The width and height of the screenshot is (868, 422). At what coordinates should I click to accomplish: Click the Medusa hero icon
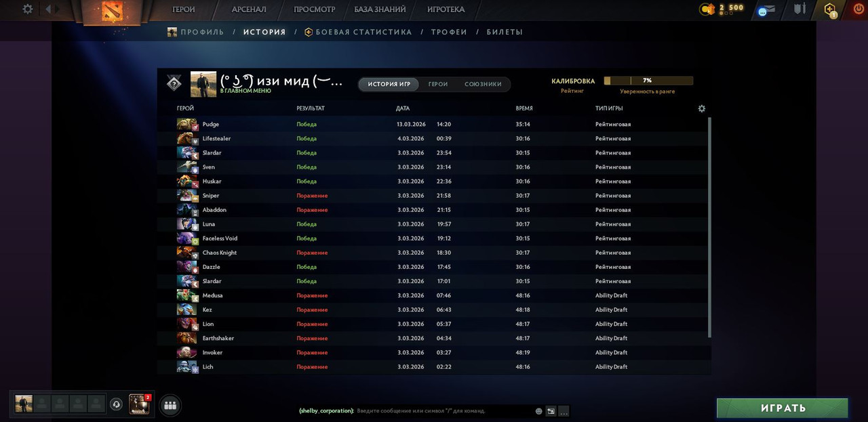tap(187, 295)
